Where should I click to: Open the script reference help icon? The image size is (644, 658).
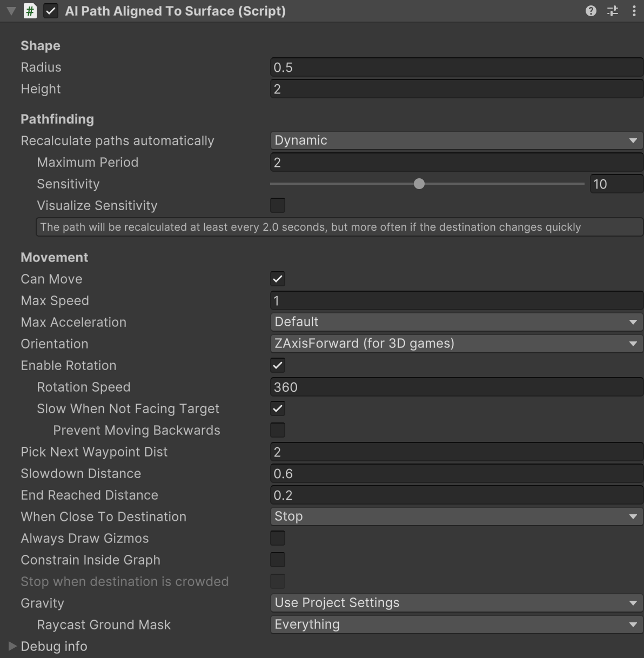tap(590, 11)
